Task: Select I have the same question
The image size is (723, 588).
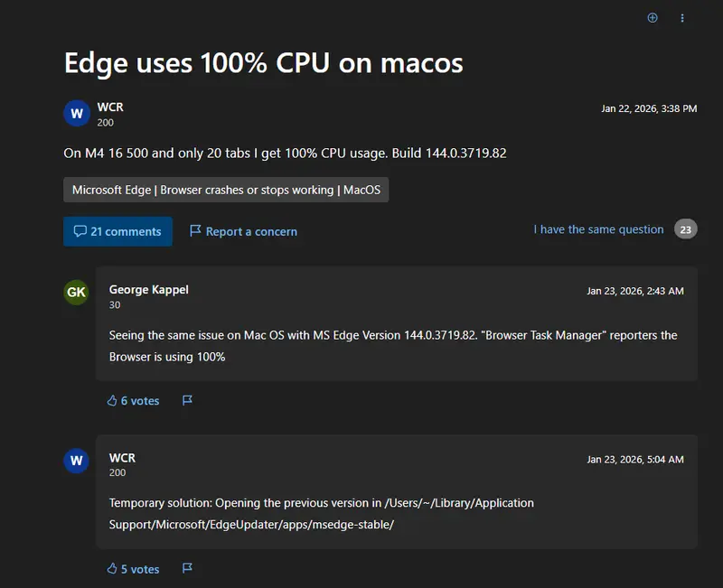Action: (x=598, y=229)
